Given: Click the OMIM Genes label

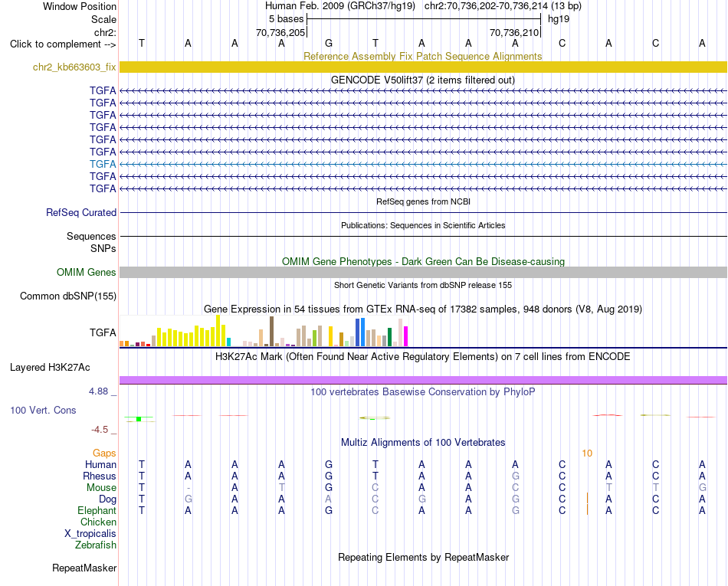Looking at the screenshot, I should coord(86,273).
